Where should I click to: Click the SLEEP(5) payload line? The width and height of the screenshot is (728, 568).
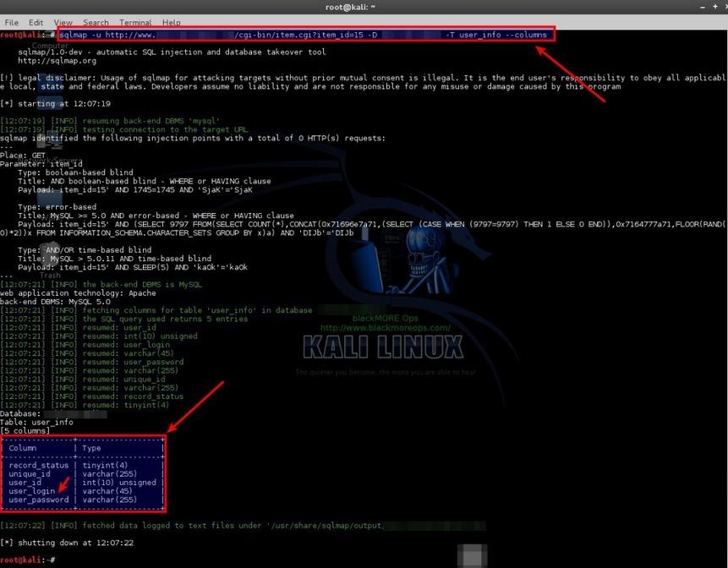pyautogui.click(x=133, y=267)
